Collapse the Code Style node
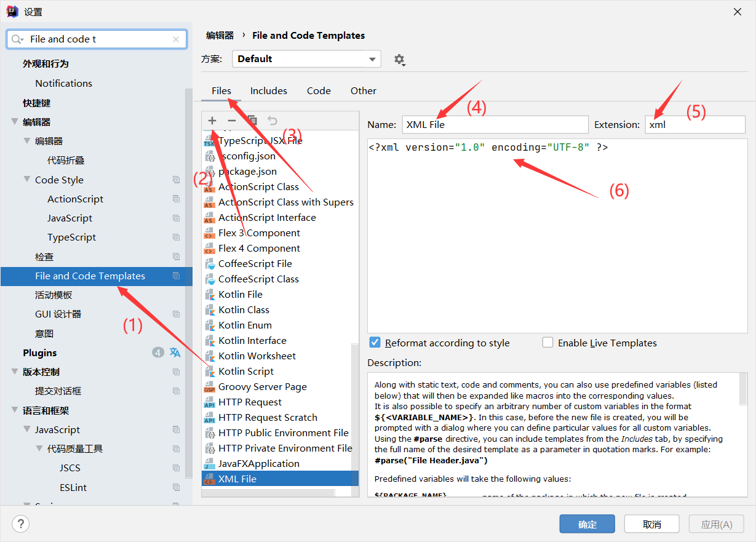The width and height of the screenshot is (756, 542). [27, 180]
